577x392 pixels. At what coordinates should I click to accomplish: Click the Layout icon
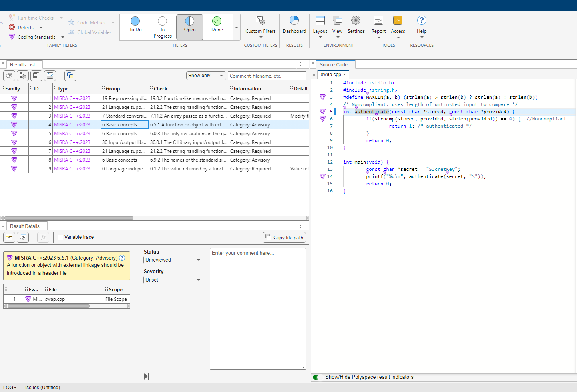point(320,21)
